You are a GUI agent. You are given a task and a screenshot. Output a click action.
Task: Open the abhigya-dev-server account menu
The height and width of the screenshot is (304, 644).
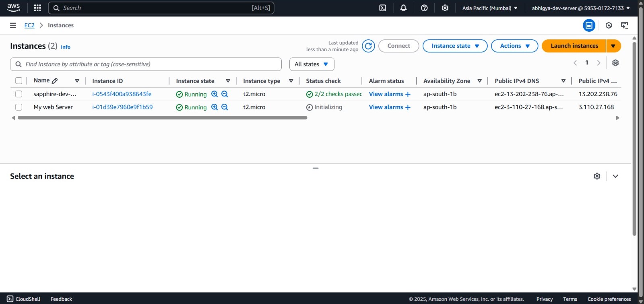point(581,8)
